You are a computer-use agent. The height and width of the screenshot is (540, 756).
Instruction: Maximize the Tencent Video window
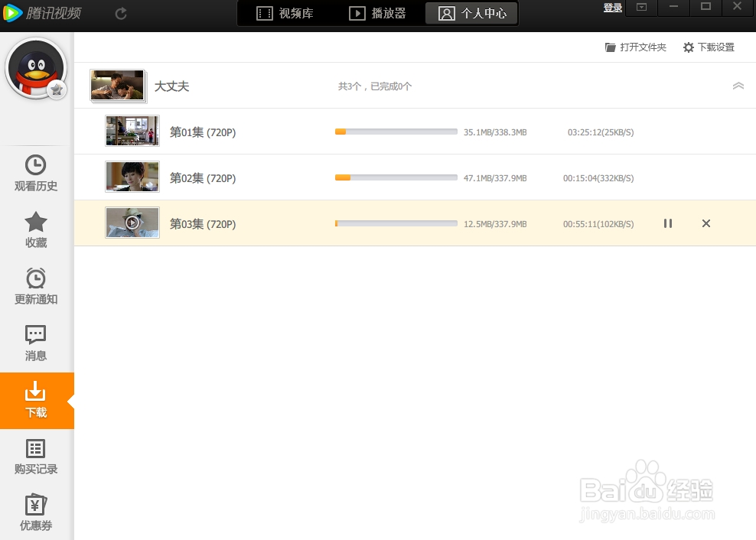pos(705,7)
